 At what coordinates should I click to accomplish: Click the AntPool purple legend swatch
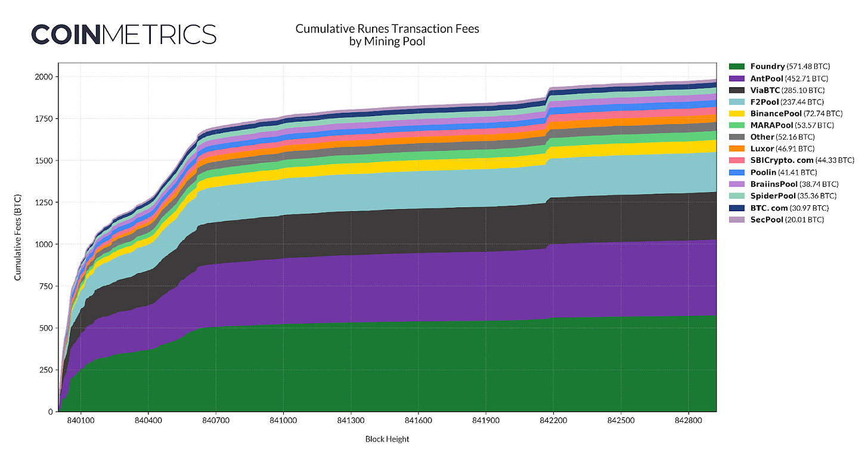(736, 78)
